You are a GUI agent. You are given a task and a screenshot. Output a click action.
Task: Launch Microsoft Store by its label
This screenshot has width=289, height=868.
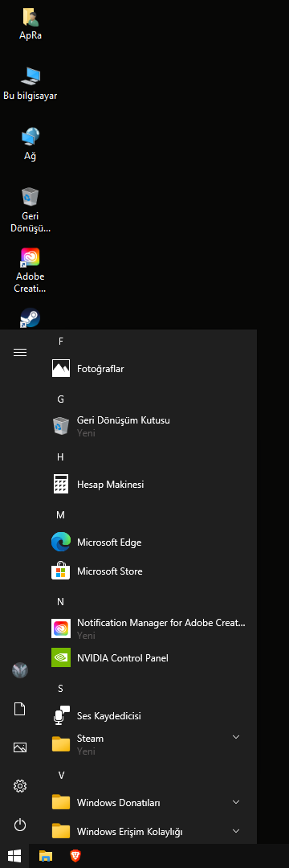[x=110, y=571]
